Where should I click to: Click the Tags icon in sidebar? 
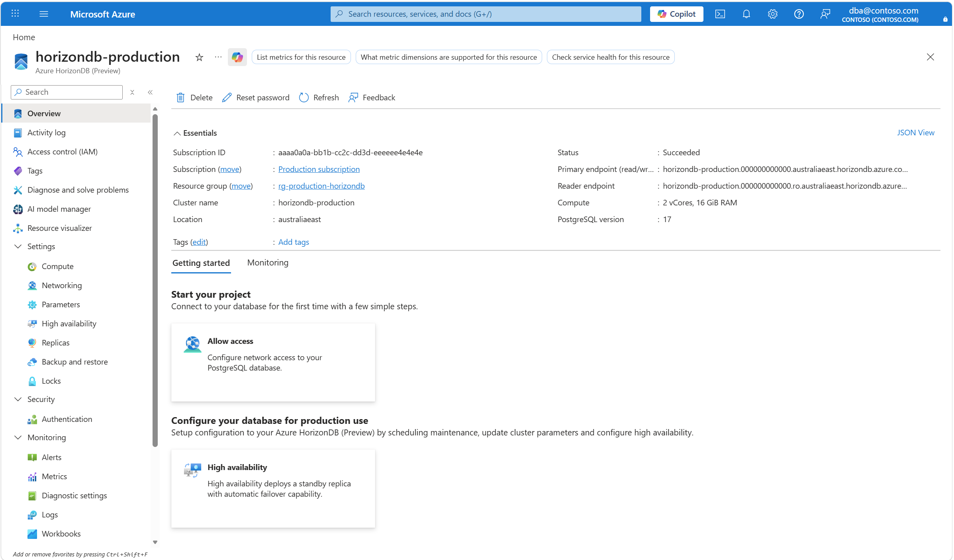[18, 171]
